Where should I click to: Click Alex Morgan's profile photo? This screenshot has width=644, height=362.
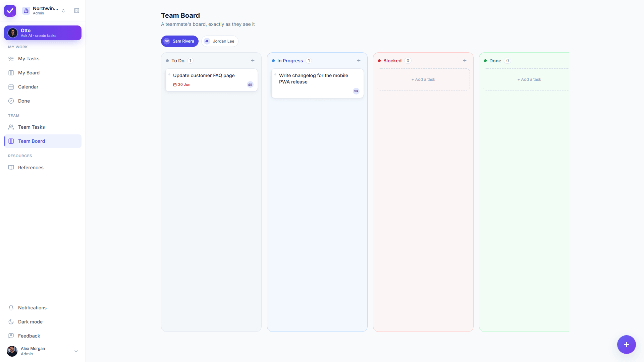[12, 351]
